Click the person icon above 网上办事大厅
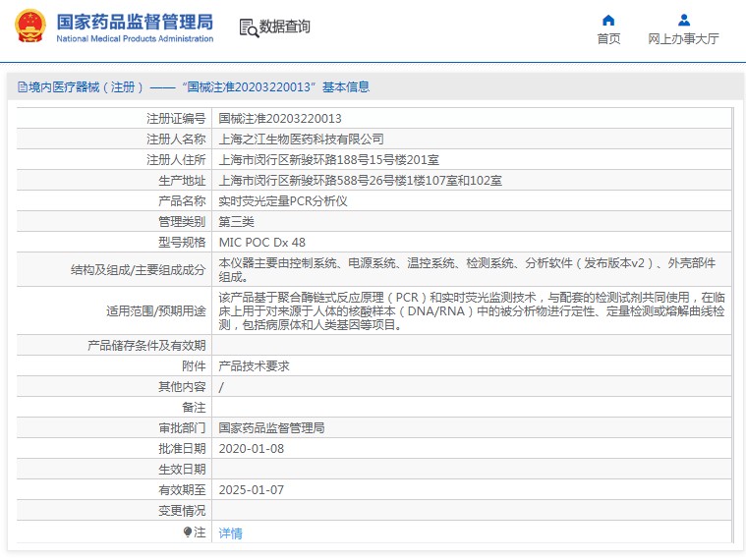 point(684,20)
